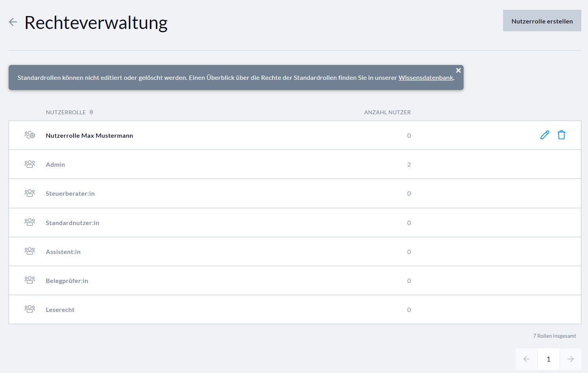
Task: Select page 1 in pagination
Action: click(x=548, y=359)
